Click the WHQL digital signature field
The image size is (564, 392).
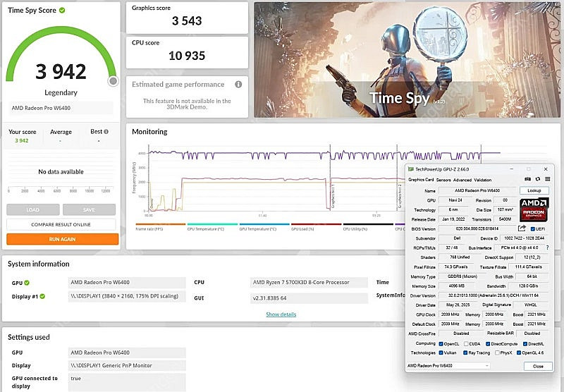click(x=531, y=305)
